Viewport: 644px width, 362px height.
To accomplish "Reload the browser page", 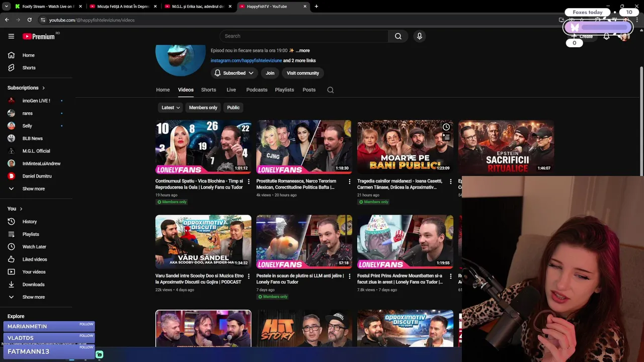I will click(30, 20).
